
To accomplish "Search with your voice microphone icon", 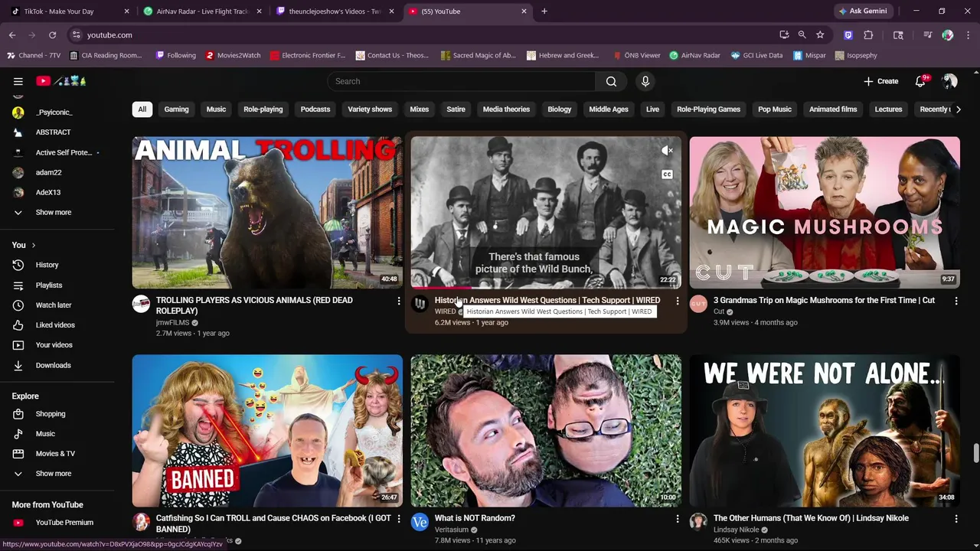I will pyautogui.click(x=645, y=81).
